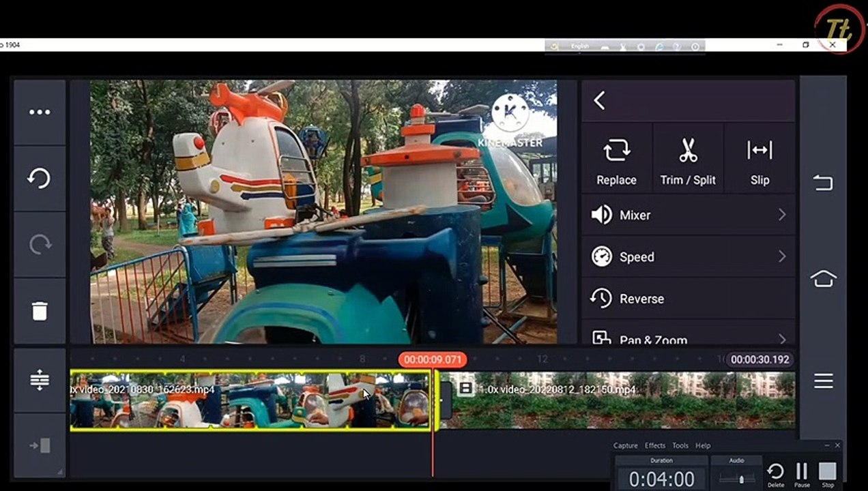Close the recorder widget
Image resolution: width=868 pixels, height=491 pixels.
[837, 445]
